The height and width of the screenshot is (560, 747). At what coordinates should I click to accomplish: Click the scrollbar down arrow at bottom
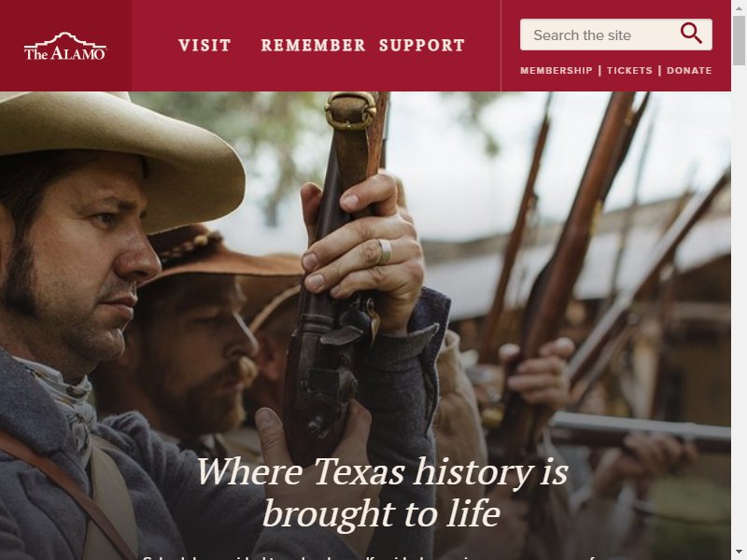pos(739,553)
